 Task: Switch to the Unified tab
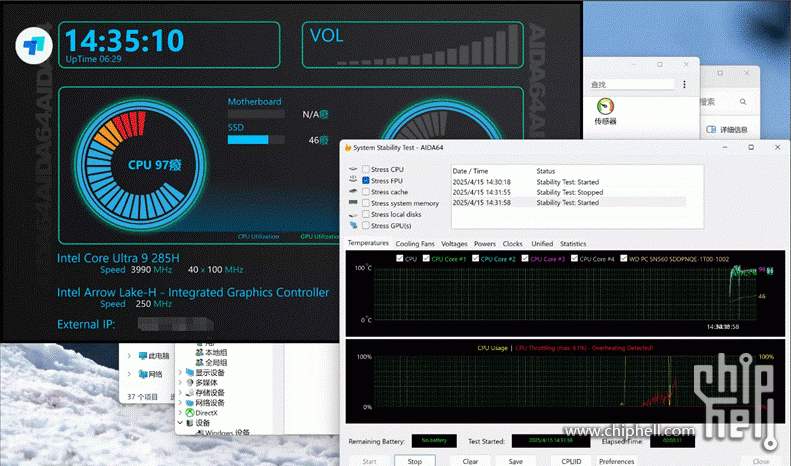pos(542,244)
